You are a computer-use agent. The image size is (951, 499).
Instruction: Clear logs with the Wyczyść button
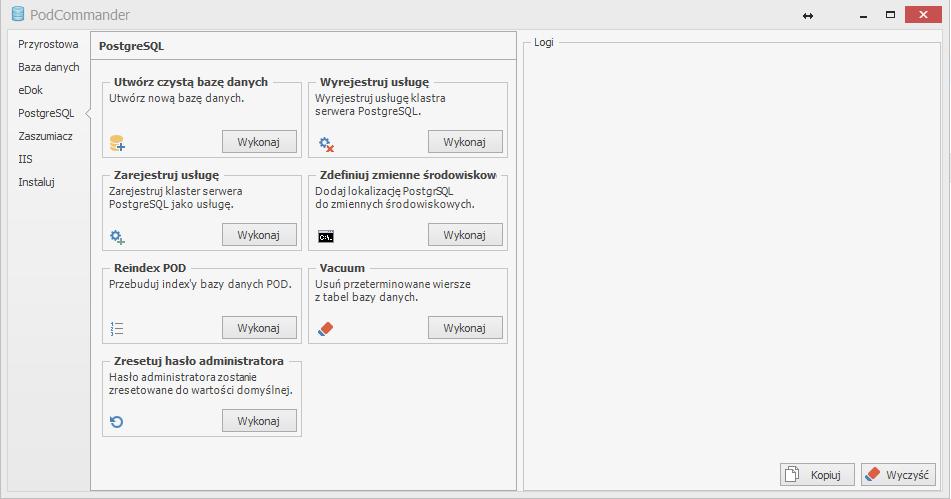point(898,474)
